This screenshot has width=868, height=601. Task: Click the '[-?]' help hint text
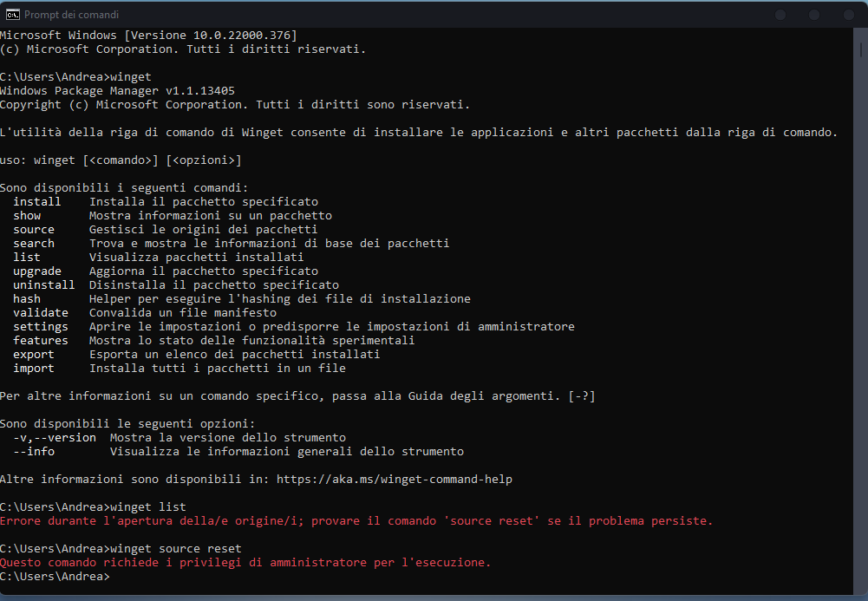pos(582,396)
